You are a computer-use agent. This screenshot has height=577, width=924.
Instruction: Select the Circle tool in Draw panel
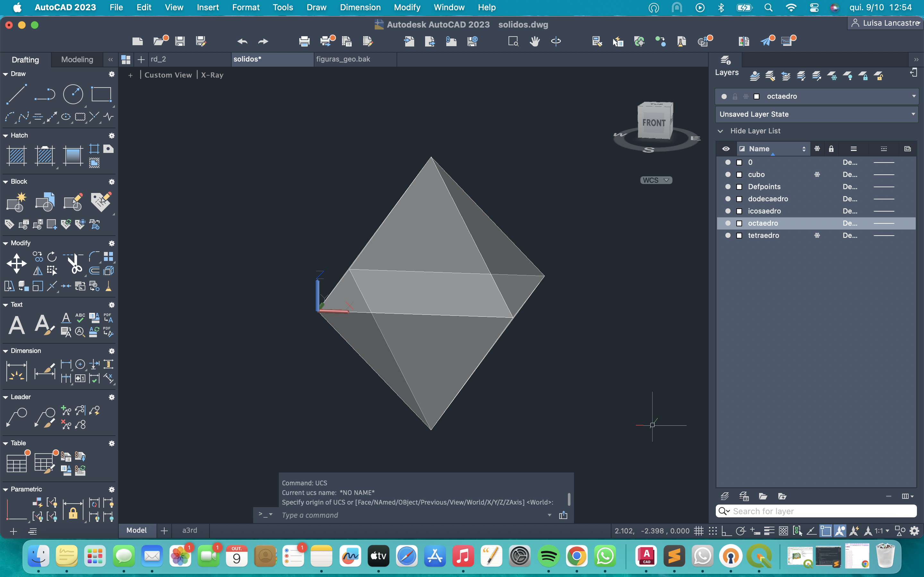click(73, 94)
